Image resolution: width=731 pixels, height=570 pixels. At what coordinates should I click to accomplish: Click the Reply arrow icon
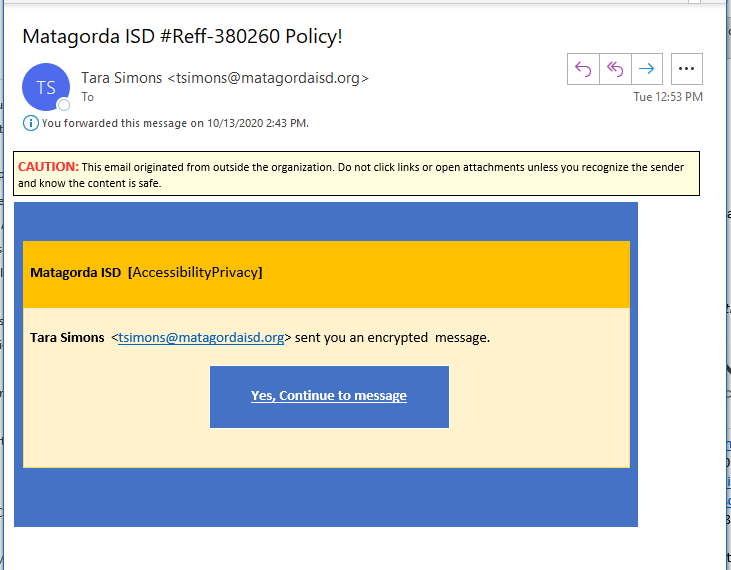click(x=583, y=69)
